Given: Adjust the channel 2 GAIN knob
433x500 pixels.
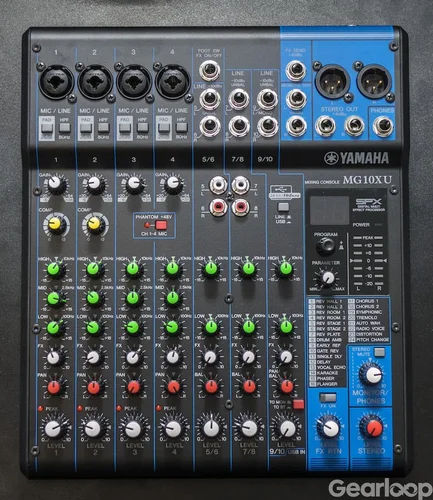Looking at the screenshot, I should click(x=95, y=183).
